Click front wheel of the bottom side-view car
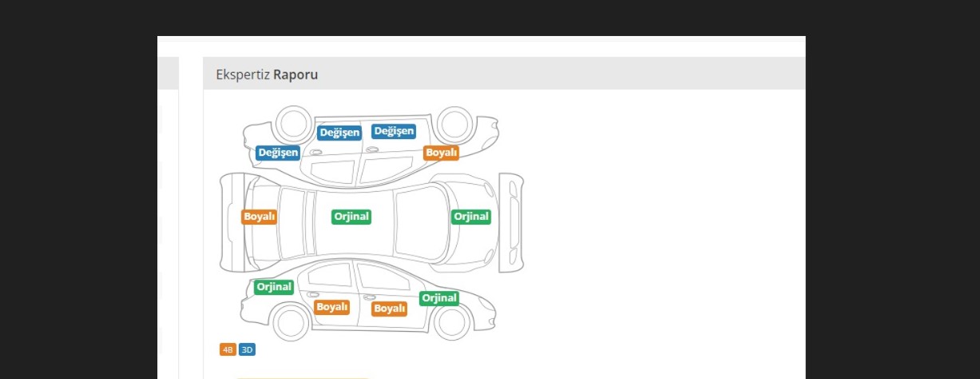The height and width of the screenshot is (379, 980). coord(452,322)
